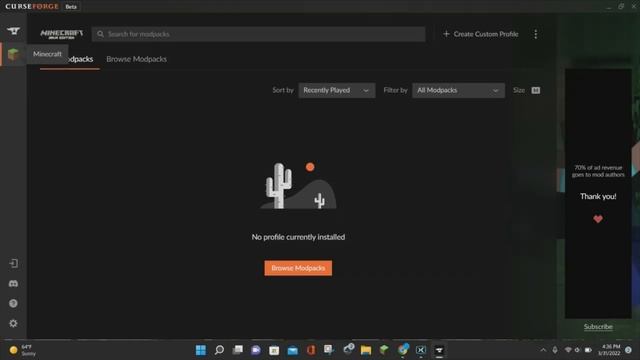Open the Discord icon in the sidebar

13,283
